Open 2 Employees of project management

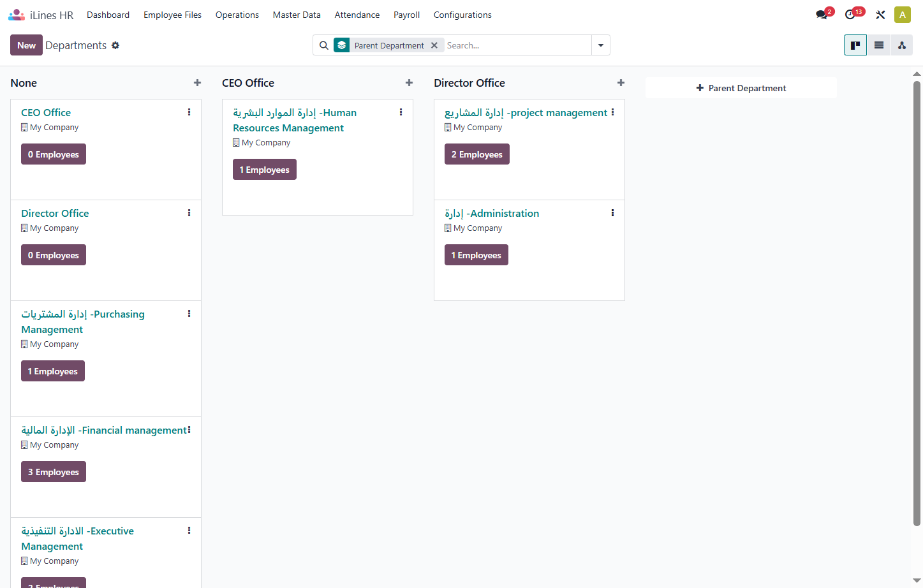[477, 154]
